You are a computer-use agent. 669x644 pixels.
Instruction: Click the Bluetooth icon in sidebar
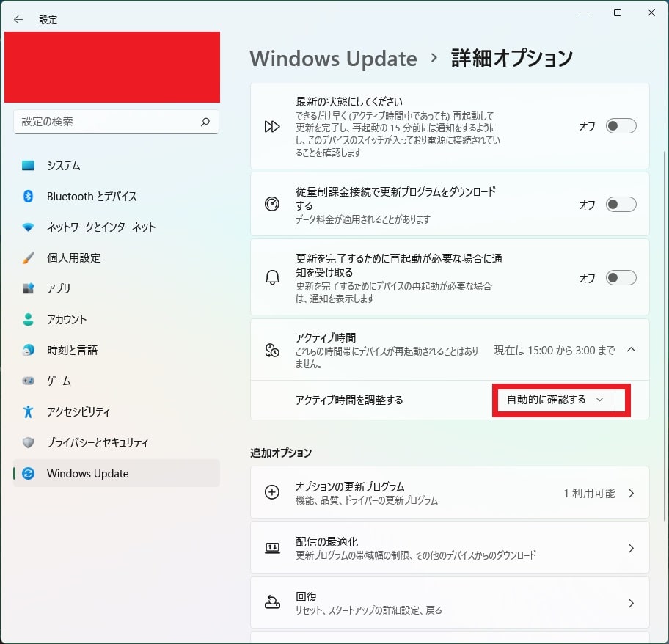(28, 196)
